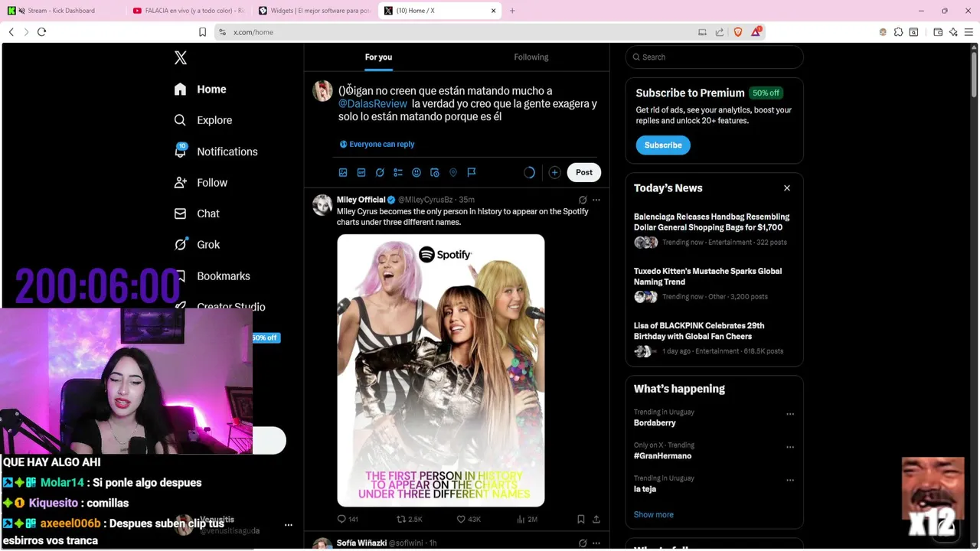Open Tuxedo Kitten's Mustache news story

click(714, 284)
